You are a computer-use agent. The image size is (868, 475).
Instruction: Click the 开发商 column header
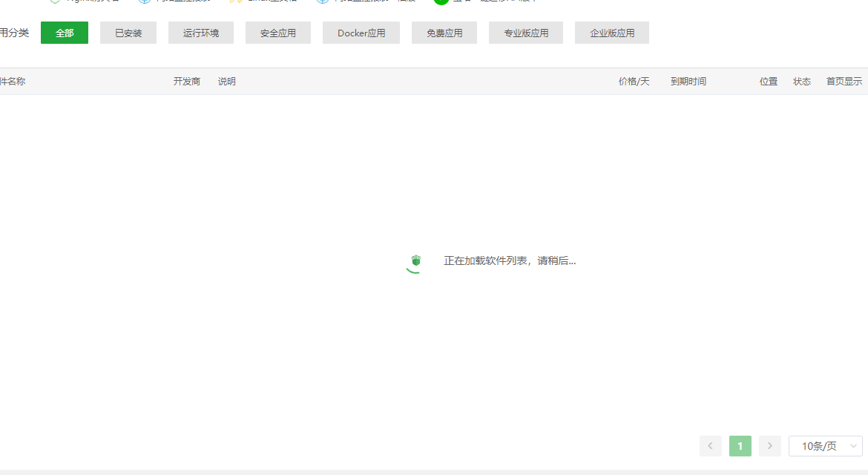pos(186,82)
